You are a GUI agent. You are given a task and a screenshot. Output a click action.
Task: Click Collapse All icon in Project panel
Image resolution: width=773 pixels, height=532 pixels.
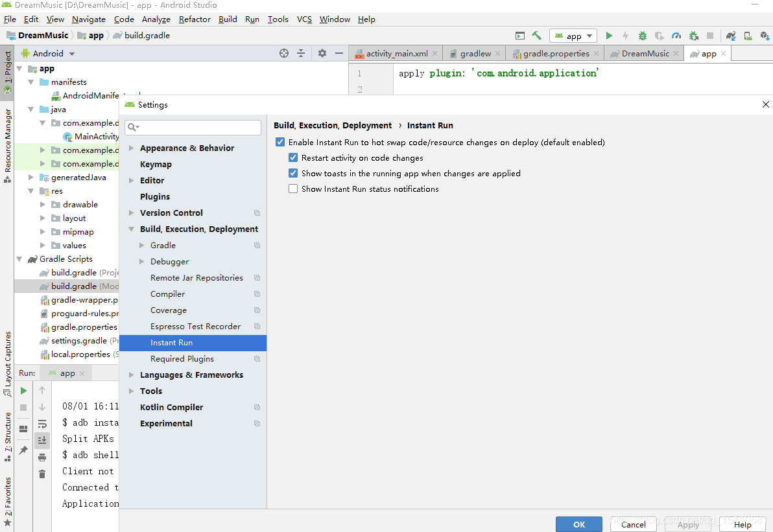coord(301,53)
